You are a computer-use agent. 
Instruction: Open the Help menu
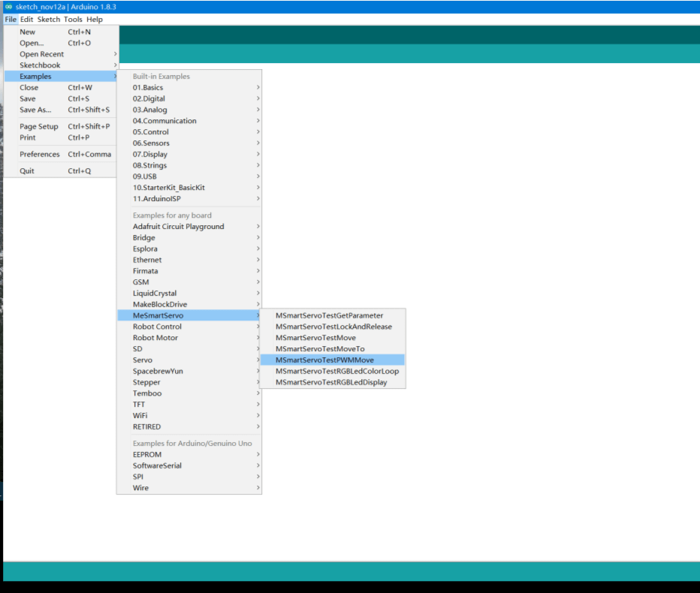coord(95,20)
